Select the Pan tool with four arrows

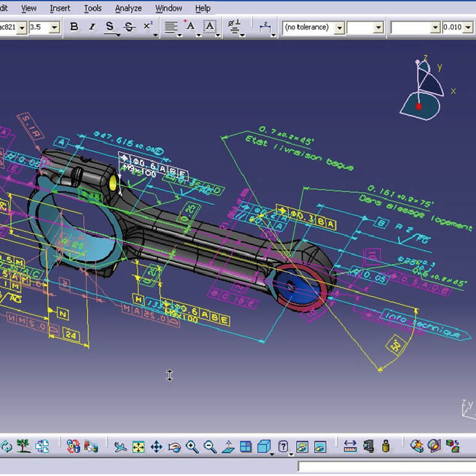(156, 447)
